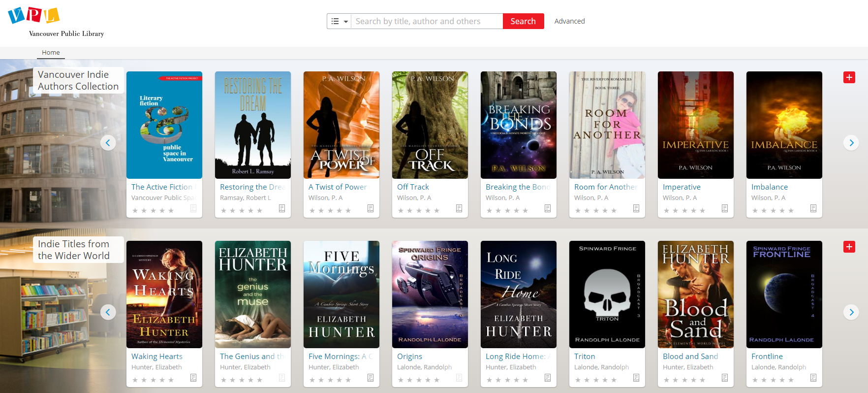
Task: Show next books in Vancouver Indie Authors row
Action: (x=851, y=143)
